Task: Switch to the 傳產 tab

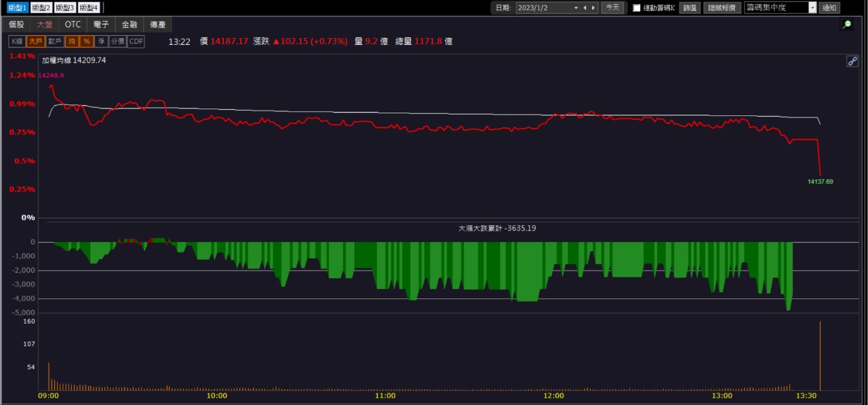Action: (x=158, y=24)
